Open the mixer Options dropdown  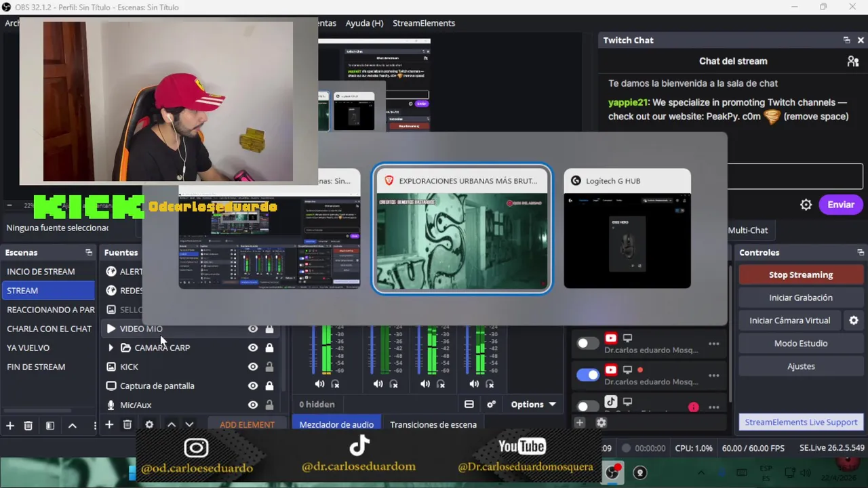pyautogui.click(x=533, y=404)
